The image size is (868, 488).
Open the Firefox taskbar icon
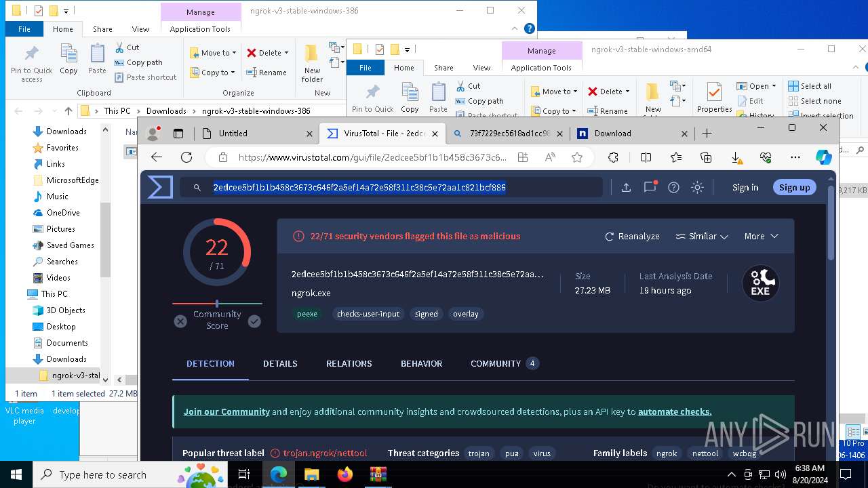(x=345, y=474)
